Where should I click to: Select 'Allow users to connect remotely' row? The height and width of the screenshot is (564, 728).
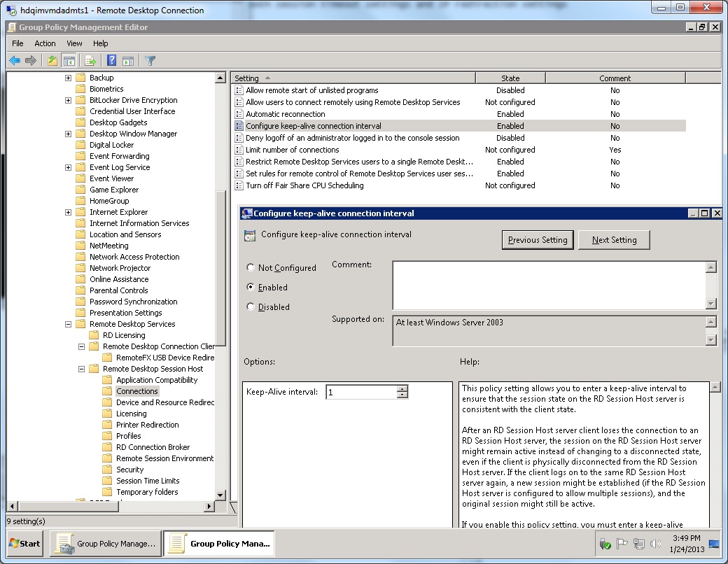(458, 102)
